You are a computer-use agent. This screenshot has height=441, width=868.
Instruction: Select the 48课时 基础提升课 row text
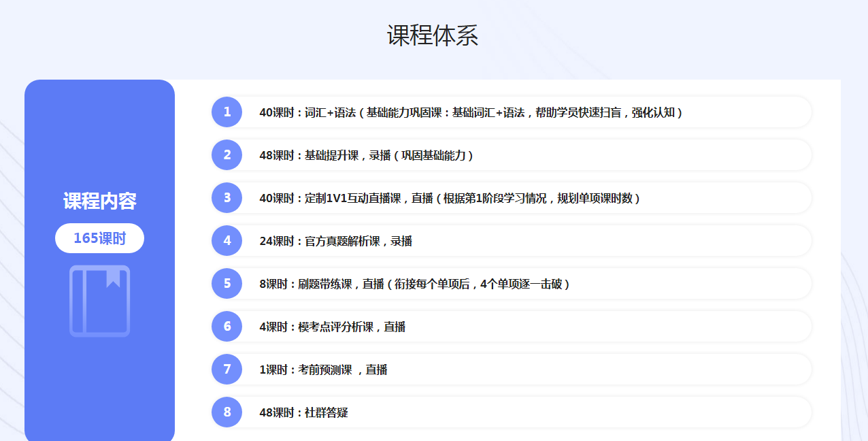(366, 156)
